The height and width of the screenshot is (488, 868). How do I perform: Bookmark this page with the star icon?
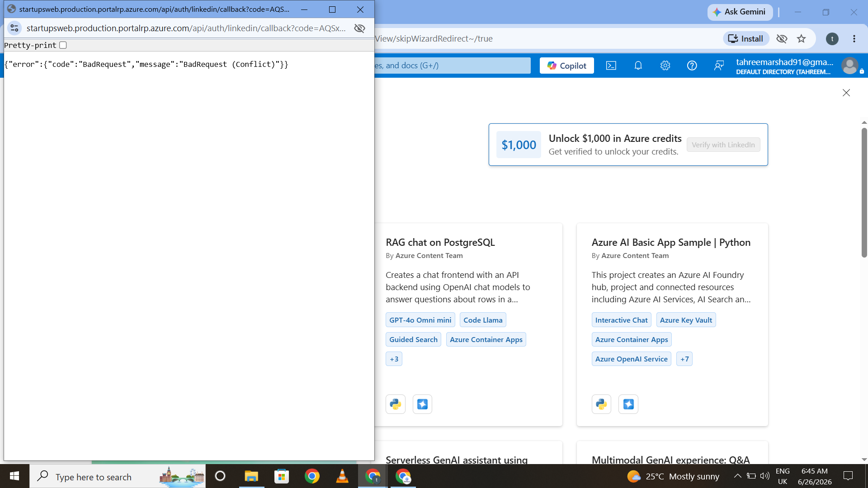click(x=802, y=39)
